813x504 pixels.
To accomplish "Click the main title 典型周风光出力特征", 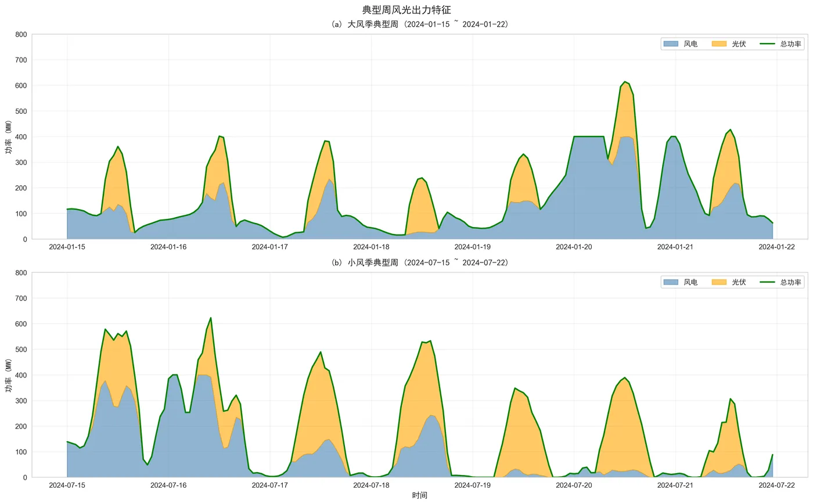I will (x=406, y=10).
